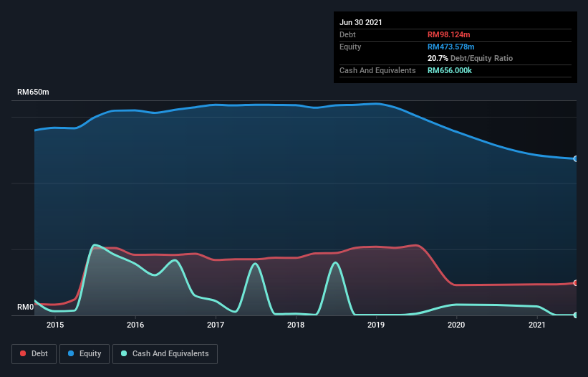Screen dimensions: 588x377
Task: Click the RM98.124m debt value
Action: 448,34
